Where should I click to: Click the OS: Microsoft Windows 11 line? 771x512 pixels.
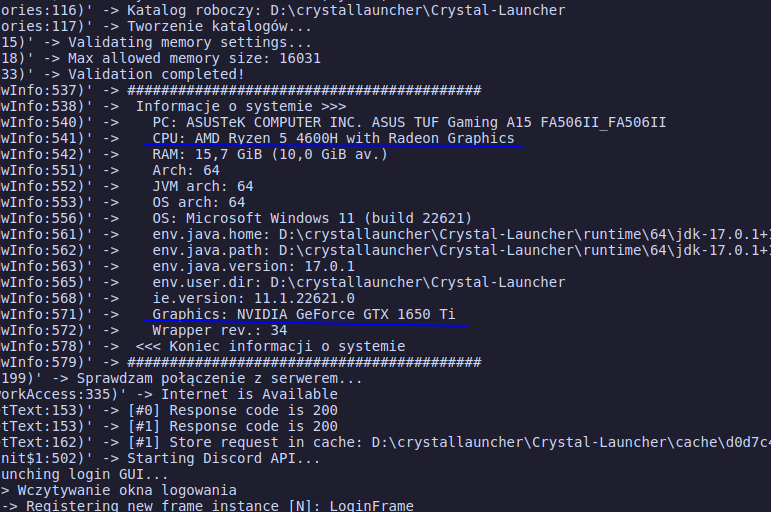coord(312,218)
